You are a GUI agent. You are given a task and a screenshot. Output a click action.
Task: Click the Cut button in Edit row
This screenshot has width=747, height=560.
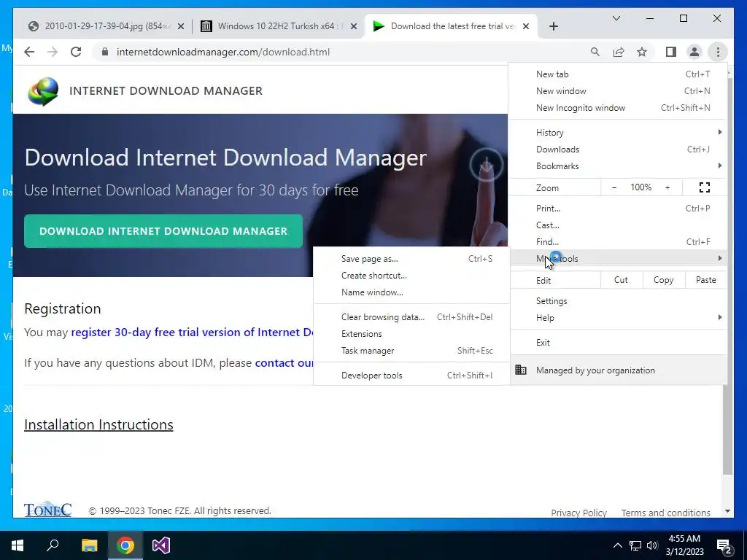pyautogui.click(x=621, y=280)
